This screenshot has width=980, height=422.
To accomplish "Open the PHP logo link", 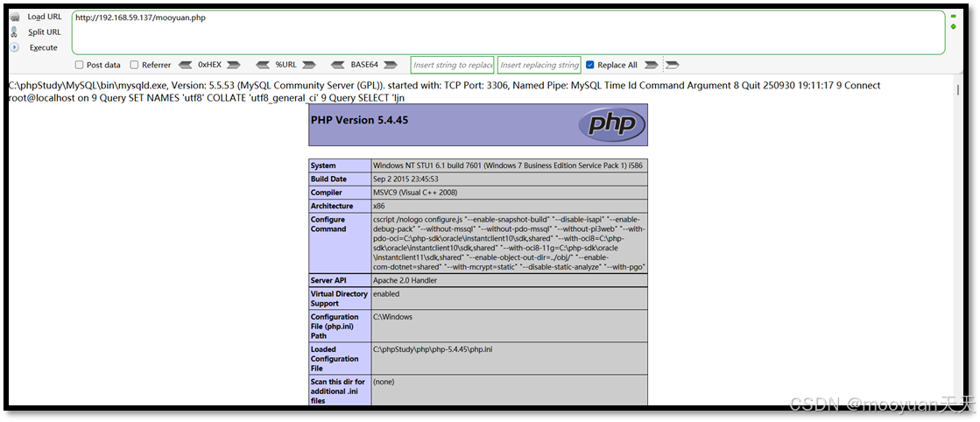I will pos(611,124).
